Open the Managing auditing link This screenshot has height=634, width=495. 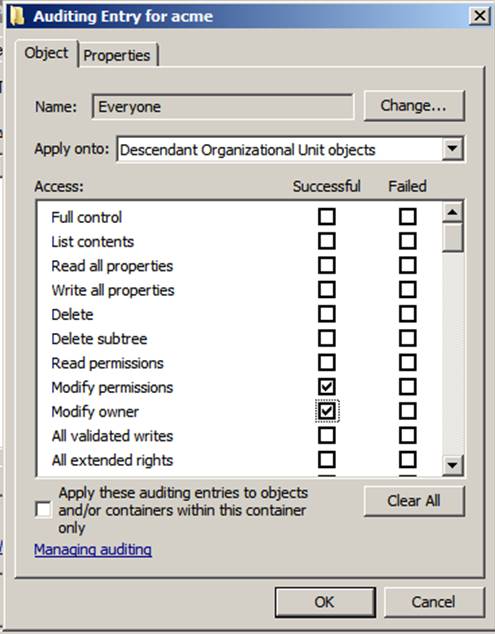(93, 549)
